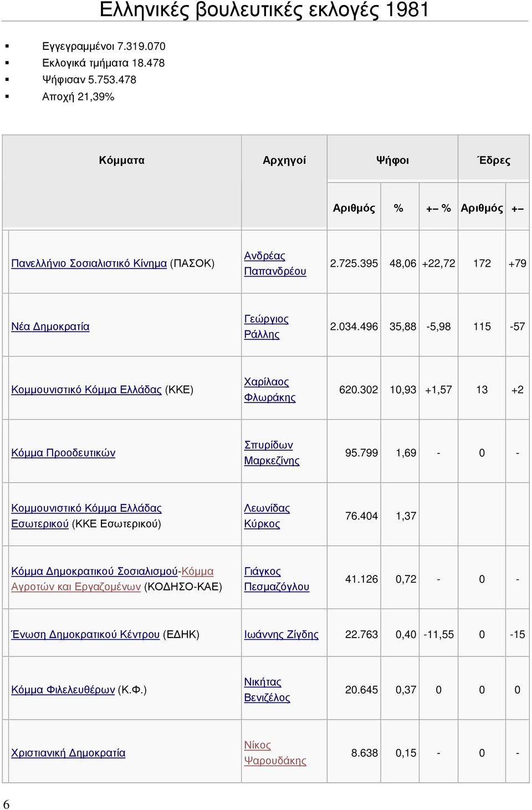Image resolution: width=532 pixels, height=810 pixels.
Task: Click the page number 6
Action: [x=6, y=804]
